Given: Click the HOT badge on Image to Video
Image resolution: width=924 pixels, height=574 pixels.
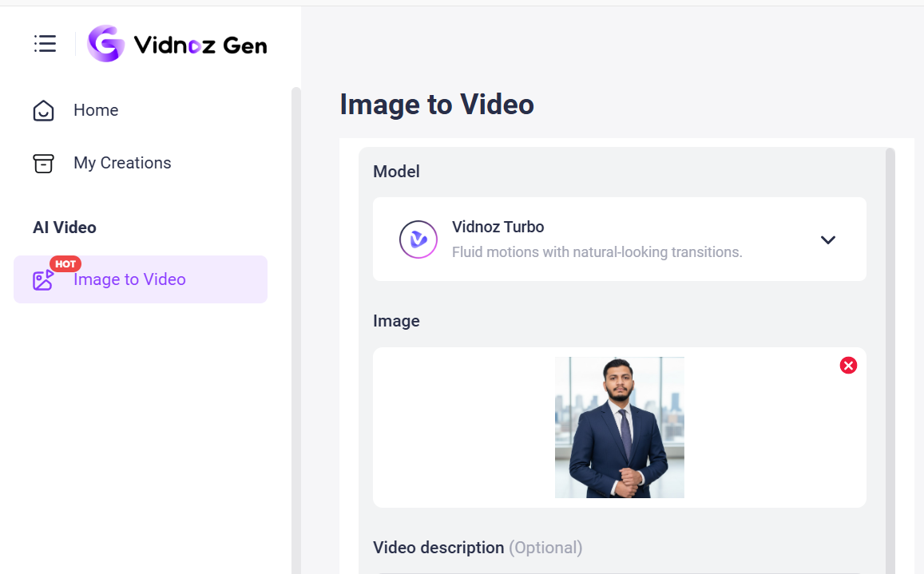Looking at the screenshot, I should pyautogui.click(x=65, y=263).
